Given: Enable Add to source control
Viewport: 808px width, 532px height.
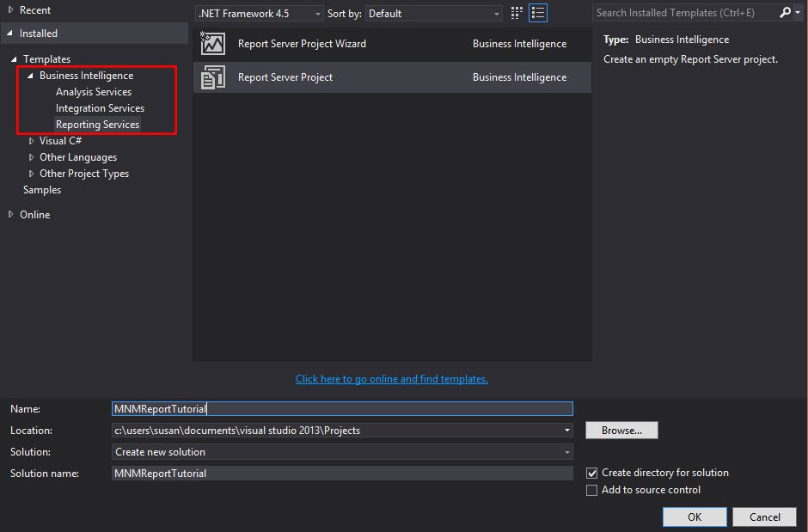Looking at the screenshot, I should click(591, 490).
